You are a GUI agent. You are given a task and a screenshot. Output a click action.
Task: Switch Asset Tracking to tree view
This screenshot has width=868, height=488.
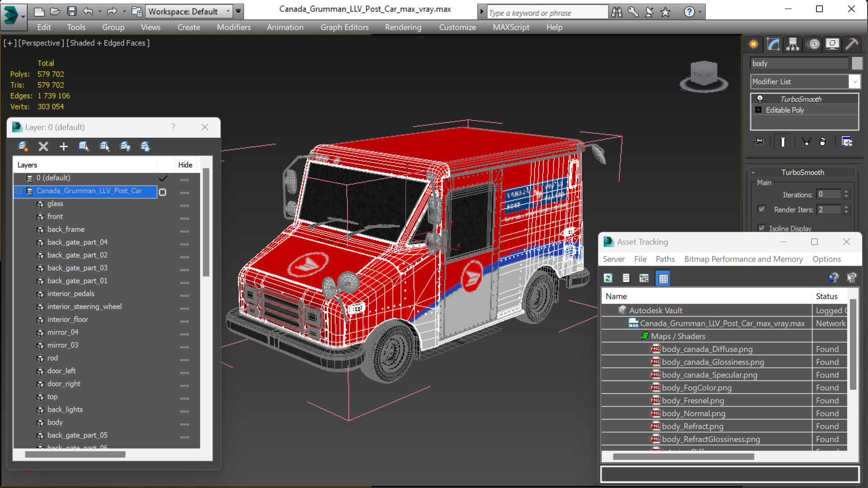[x=644, y=278]
